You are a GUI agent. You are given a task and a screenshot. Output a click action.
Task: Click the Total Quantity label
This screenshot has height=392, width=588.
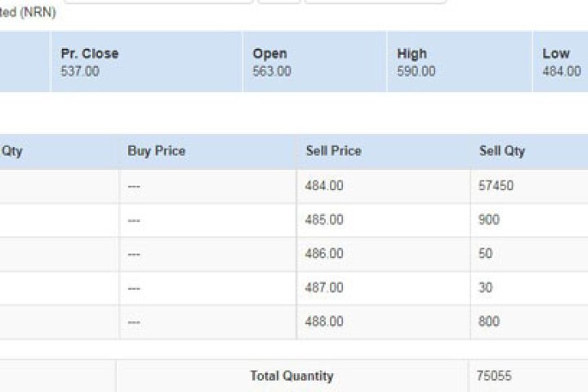[x=292, y=376]
